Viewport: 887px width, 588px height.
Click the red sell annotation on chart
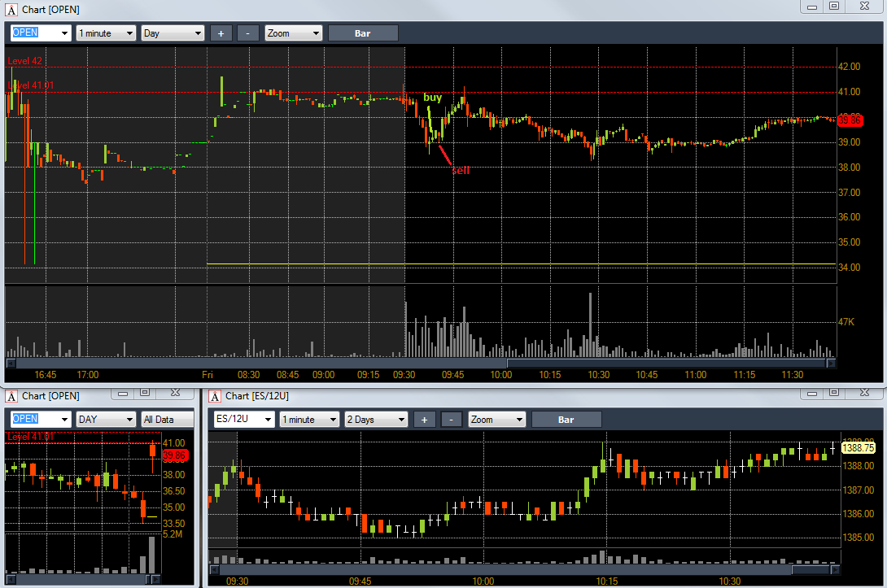(461, 170)
